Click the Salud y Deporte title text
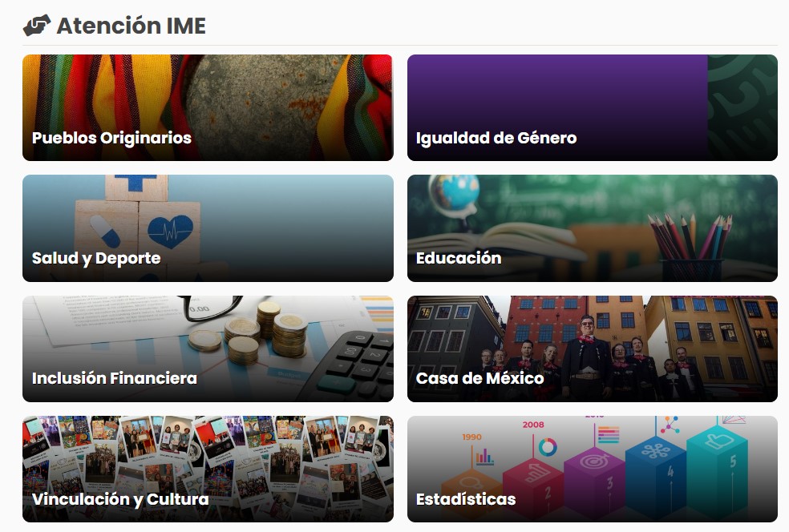This screenshot has height=532, width=789. (x=96, y=258)
